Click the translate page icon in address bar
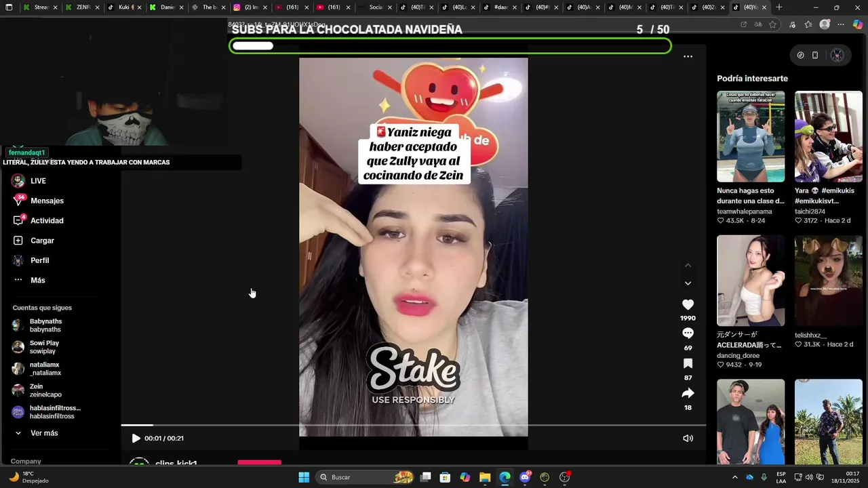Image resolution: width=868 pixels, height=488 pixels. (x=758, y=24)
